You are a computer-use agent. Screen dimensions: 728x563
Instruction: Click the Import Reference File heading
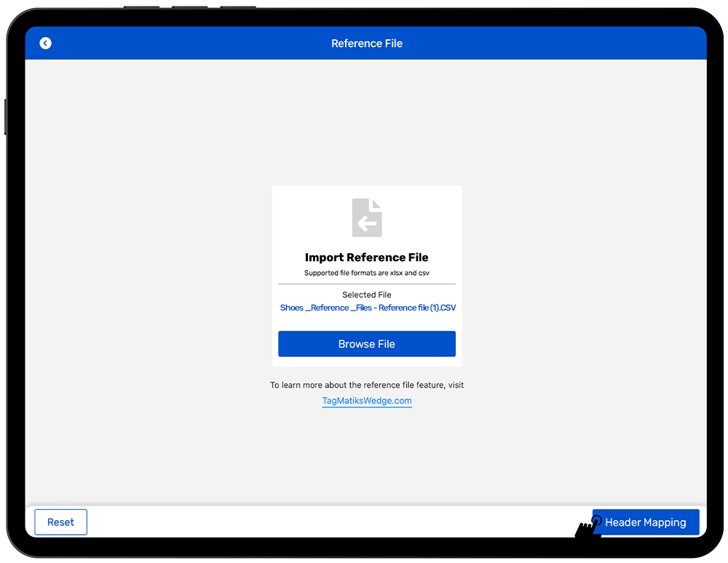coord(367,257)
